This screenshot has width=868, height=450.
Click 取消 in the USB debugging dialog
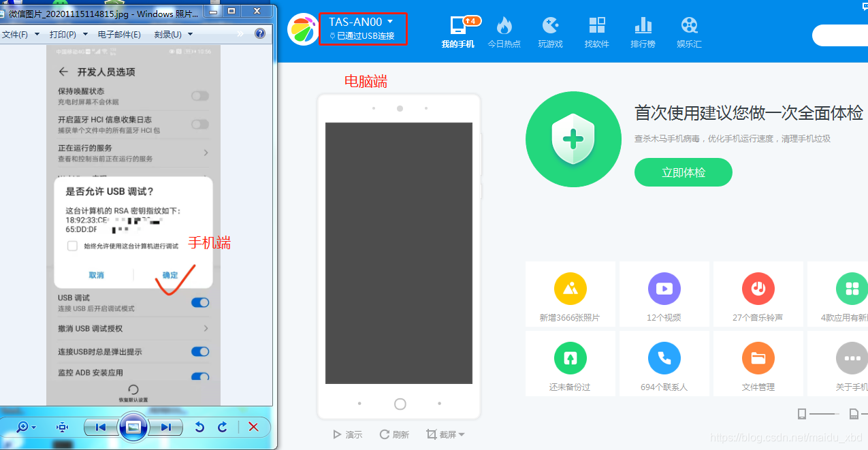click(x=96, y=275)
